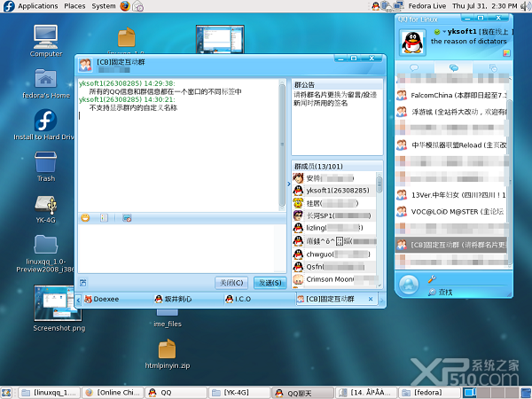Click the 发送(S) send button
The image size is (532, 399).
(x=270, y=283)
